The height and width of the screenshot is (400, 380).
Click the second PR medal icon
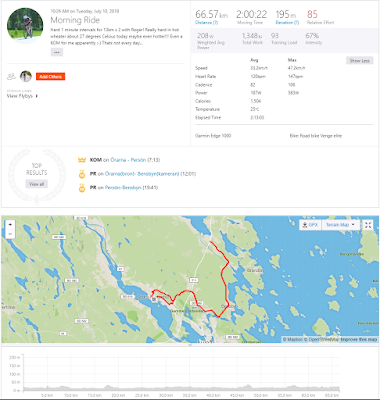pyautogui.click(x=82, y=188)
